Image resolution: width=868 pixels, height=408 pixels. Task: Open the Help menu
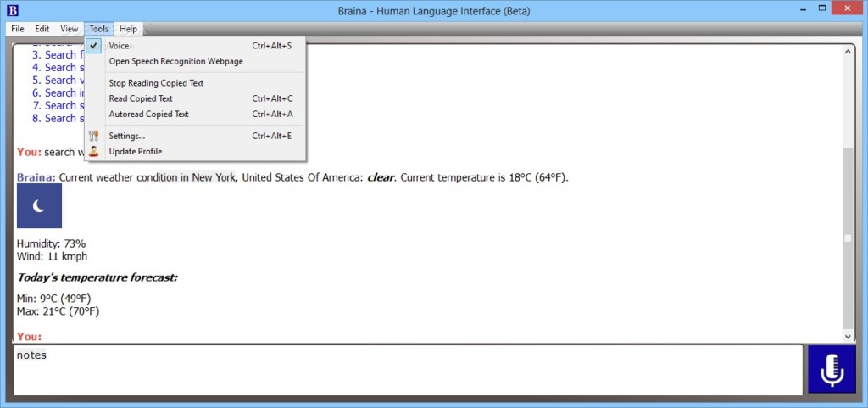129,29
